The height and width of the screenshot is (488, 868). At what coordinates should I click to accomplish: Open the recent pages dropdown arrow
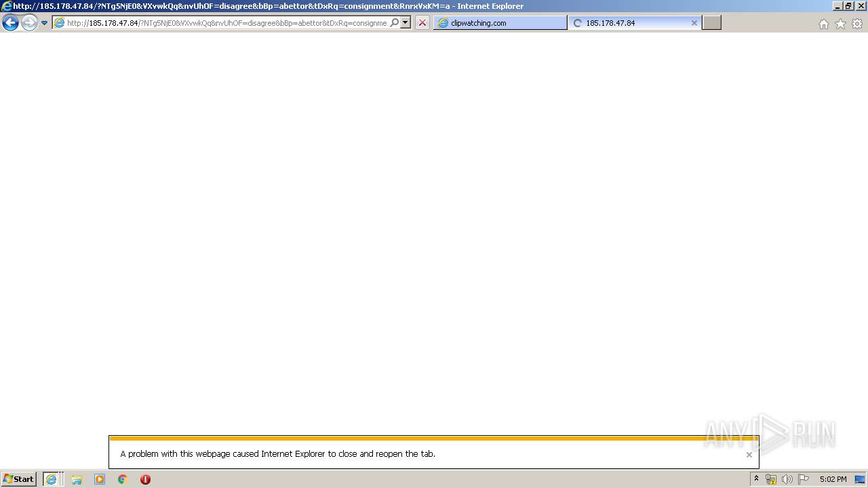44,23
